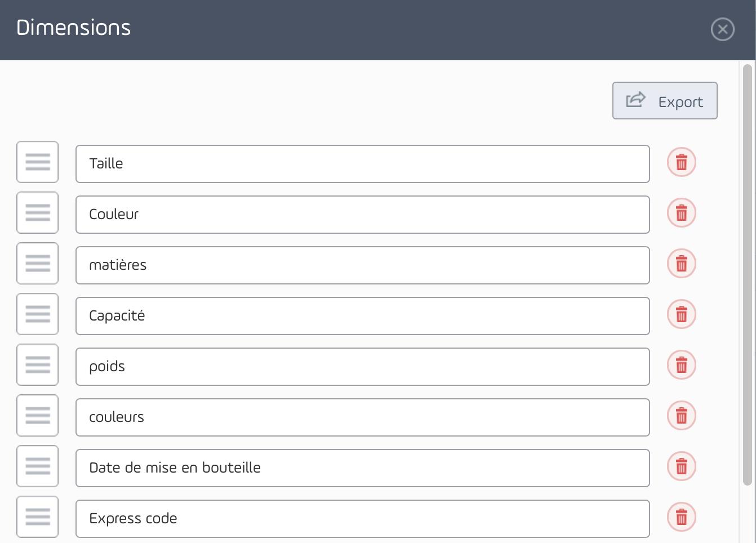Delete the couleurs dimension
The width and height of the screenshot is (756, 543).
(x=682, y=416)
